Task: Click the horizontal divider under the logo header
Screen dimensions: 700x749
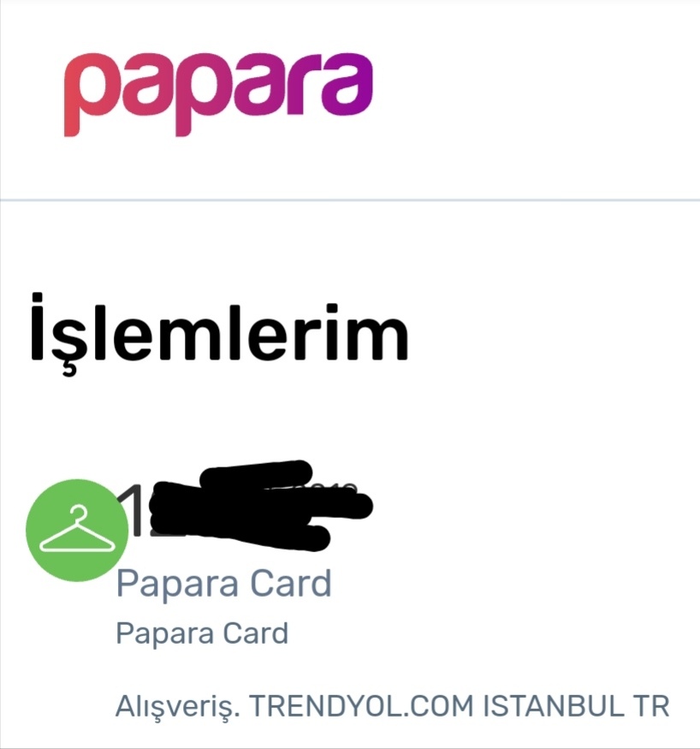Action: [350, 200]
